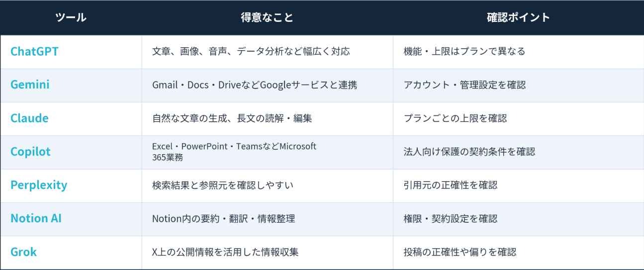The image size is (644, 270).
Task: Click the cell about Microsoft 365業務
Action: 267,152
